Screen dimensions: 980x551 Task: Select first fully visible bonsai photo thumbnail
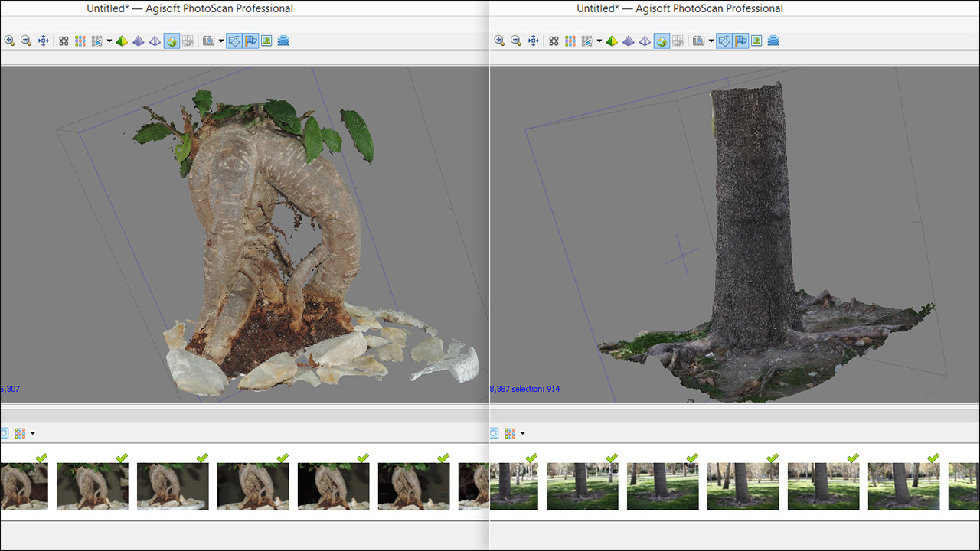coord(93,486)
